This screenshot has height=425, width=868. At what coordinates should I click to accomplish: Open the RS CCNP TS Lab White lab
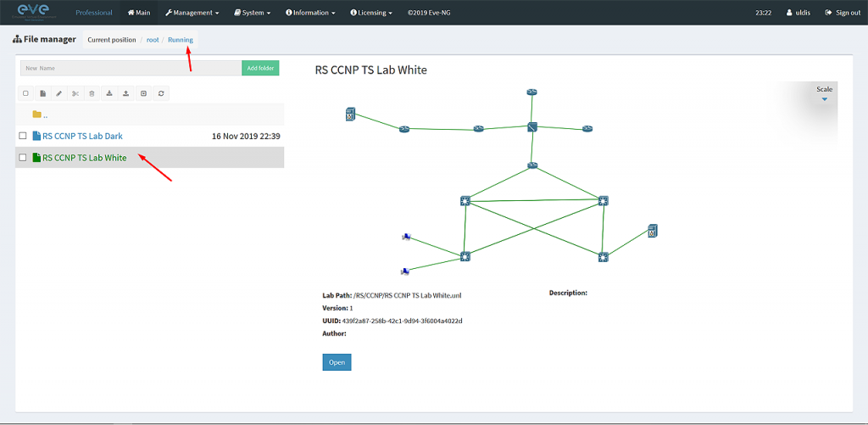337,362
